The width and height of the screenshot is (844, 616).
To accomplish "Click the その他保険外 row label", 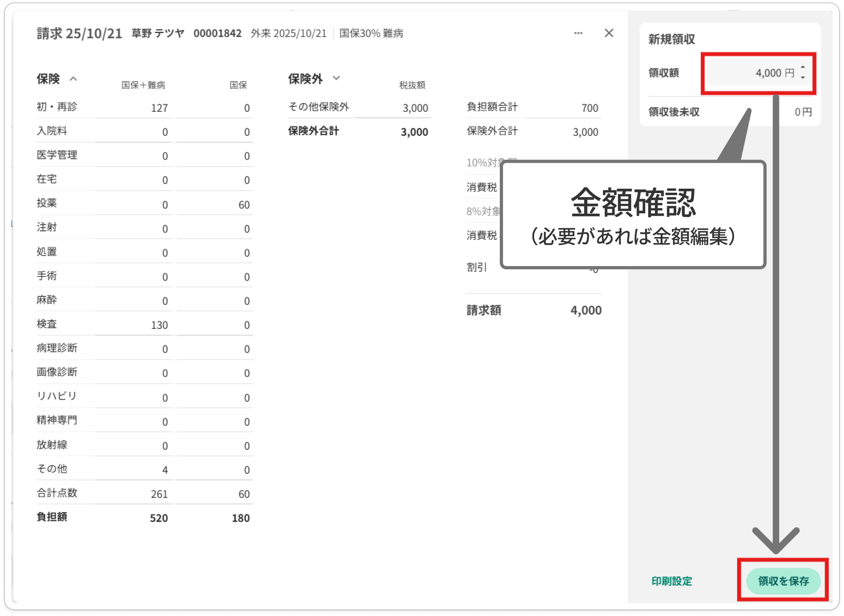I will click(318, 107).
